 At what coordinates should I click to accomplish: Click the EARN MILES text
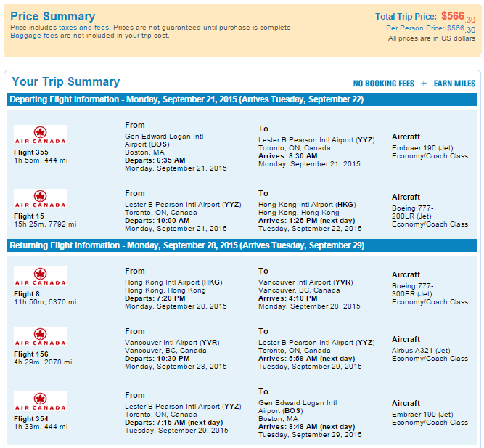click(454, 84)
